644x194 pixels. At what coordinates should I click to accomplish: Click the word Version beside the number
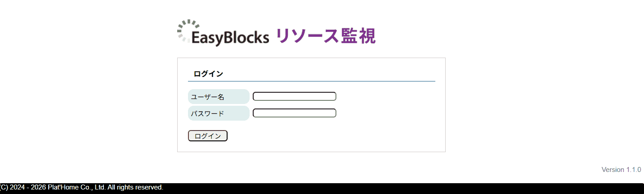click(613, 170)
